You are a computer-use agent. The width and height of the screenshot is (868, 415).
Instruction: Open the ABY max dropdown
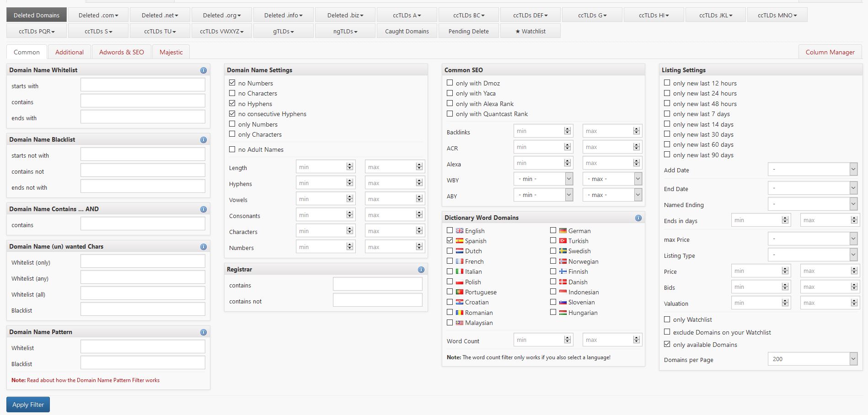(x=612, y=195)
